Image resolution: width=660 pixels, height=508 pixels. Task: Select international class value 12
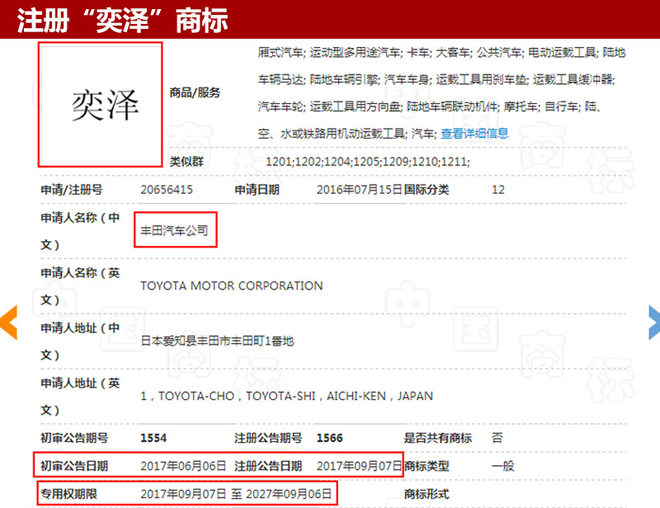498,189
